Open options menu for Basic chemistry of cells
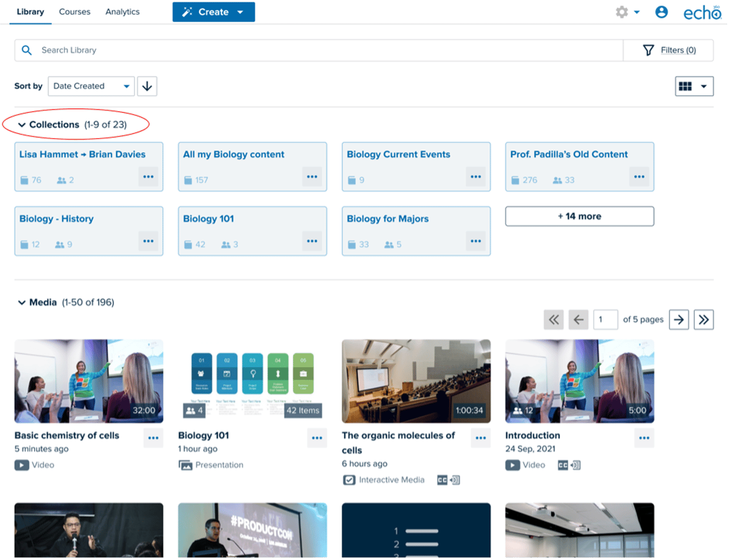Image resolution: width=730 pixels, height=560 pixels. tap(153, 438)
